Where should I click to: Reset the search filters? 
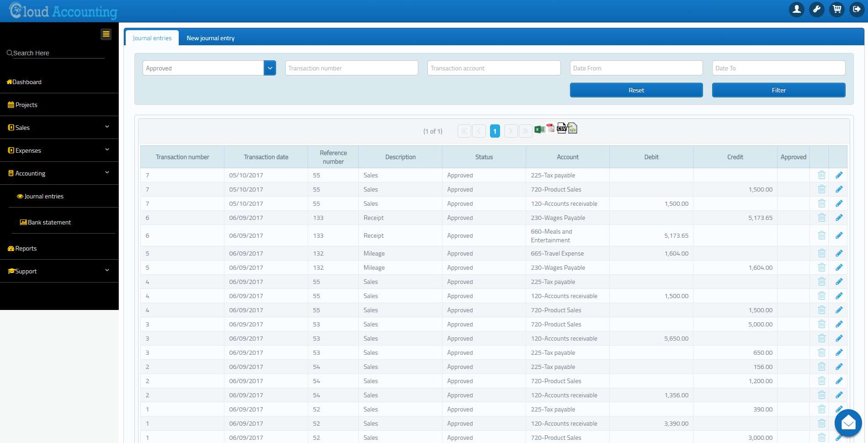tap(636, 90)
